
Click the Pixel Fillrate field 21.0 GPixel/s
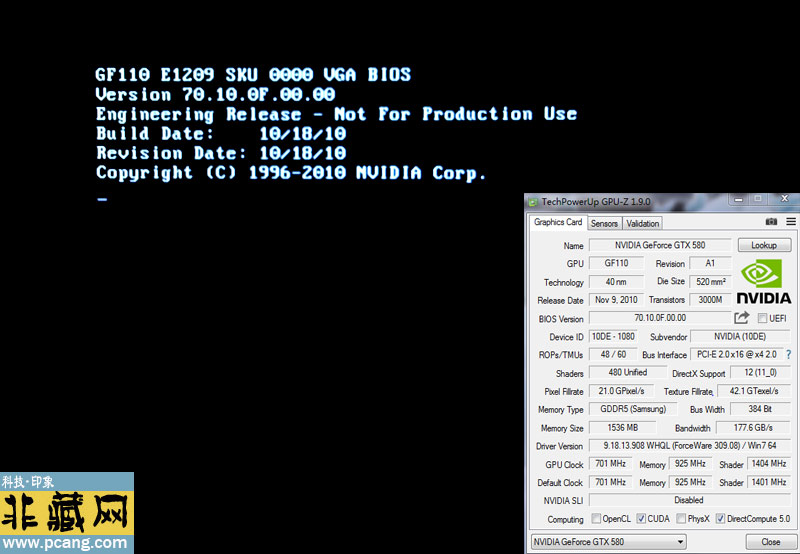[621, 391]
